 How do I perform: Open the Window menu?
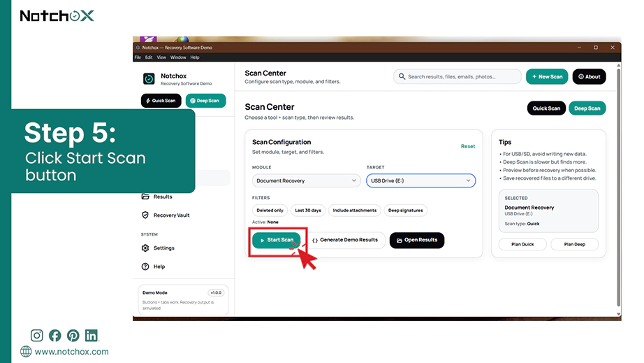pyautogui.click(x=178, y=57)
